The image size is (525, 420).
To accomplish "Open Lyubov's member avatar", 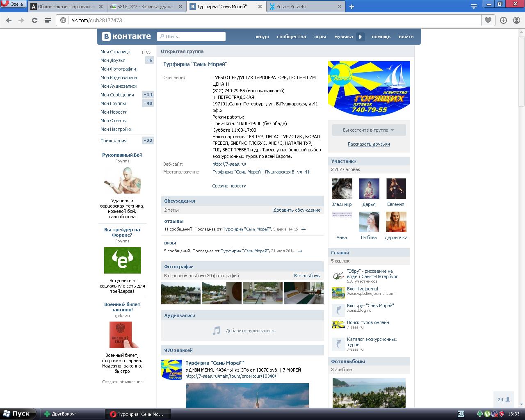I will [x=369, y=222].
